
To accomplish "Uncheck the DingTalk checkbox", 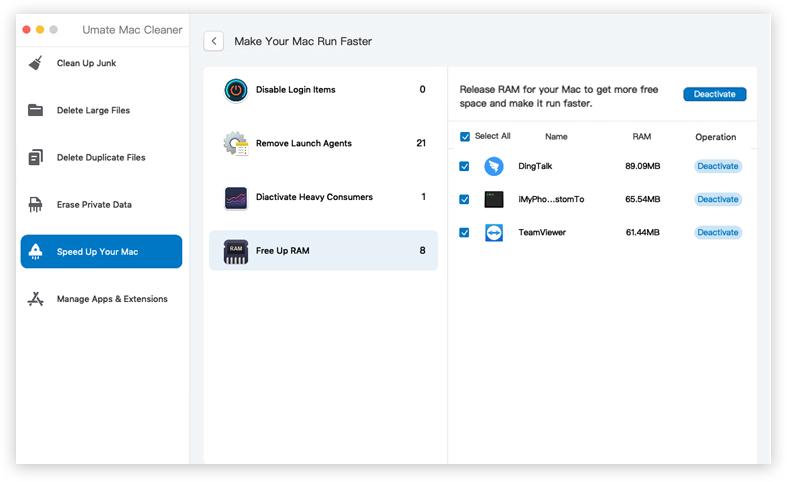I will point(465,167).
